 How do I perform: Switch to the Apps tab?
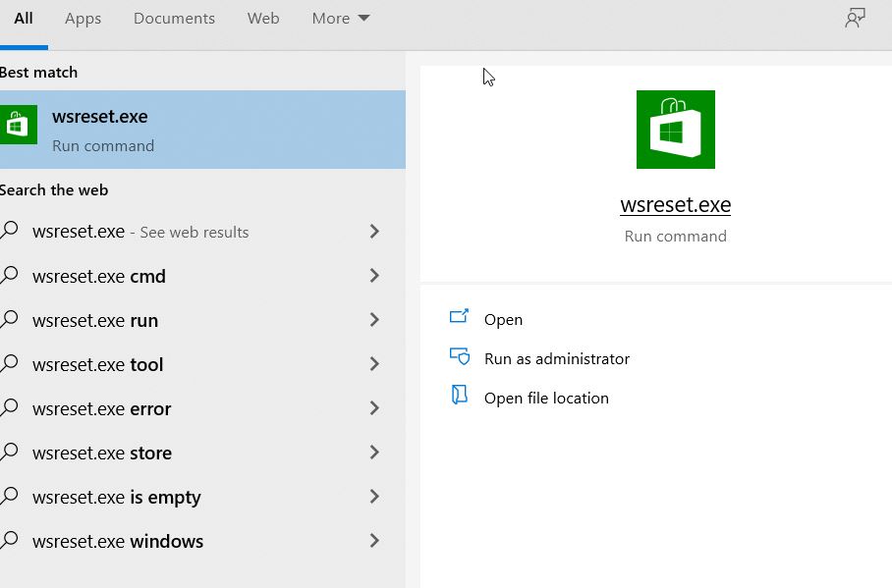(x=84, y=19)
